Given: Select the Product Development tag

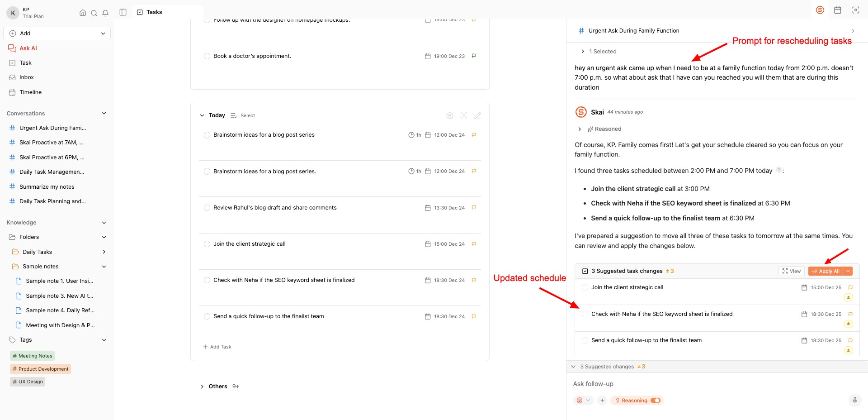Looking at the screenshot, I should 41,369.
